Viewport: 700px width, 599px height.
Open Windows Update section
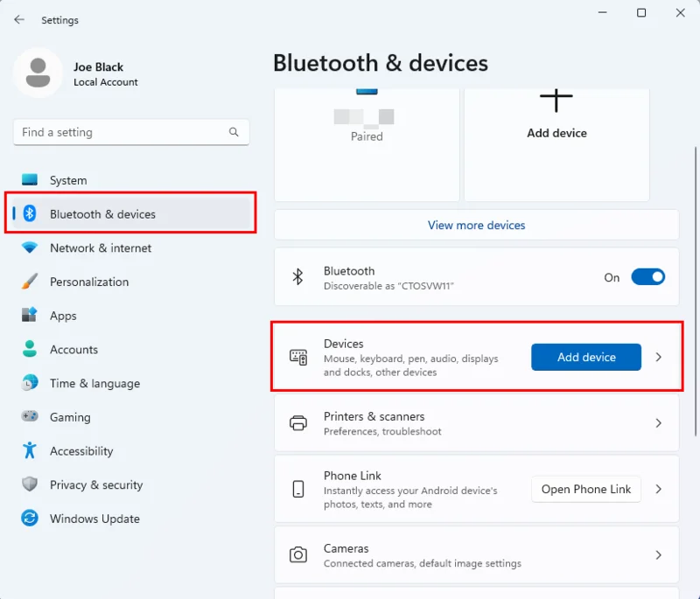(x=130, y=519)
